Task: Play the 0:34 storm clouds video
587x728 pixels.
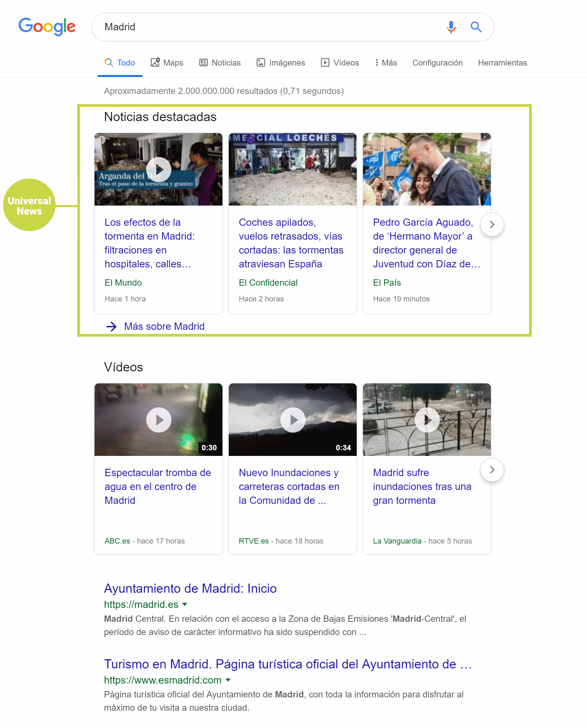Action: [x=293, y=420]
